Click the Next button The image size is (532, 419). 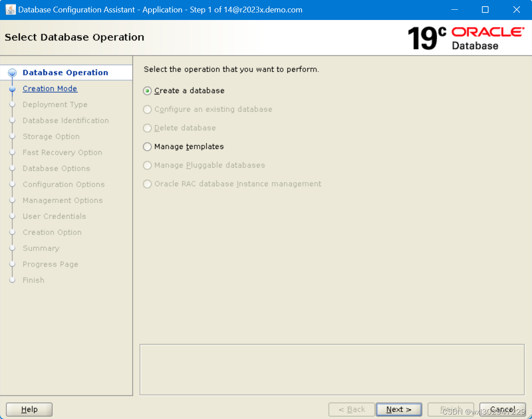click(399, 410)
